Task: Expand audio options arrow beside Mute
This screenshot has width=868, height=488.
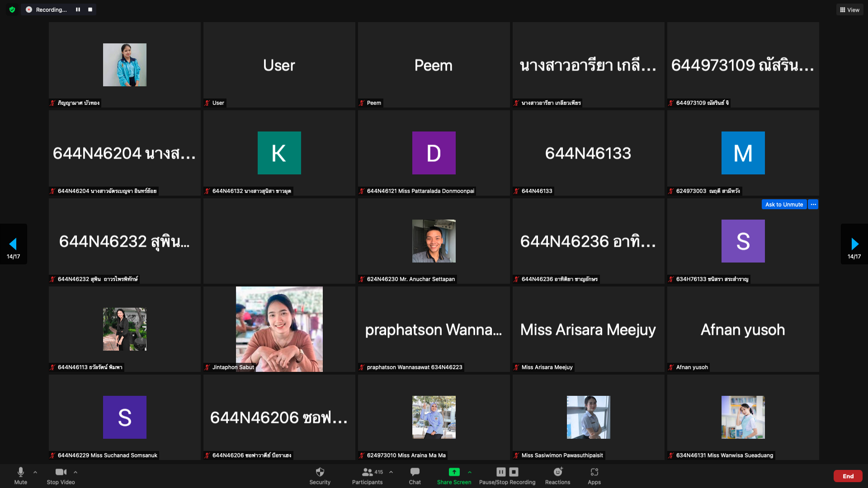Action: click(x=35, y=472)
